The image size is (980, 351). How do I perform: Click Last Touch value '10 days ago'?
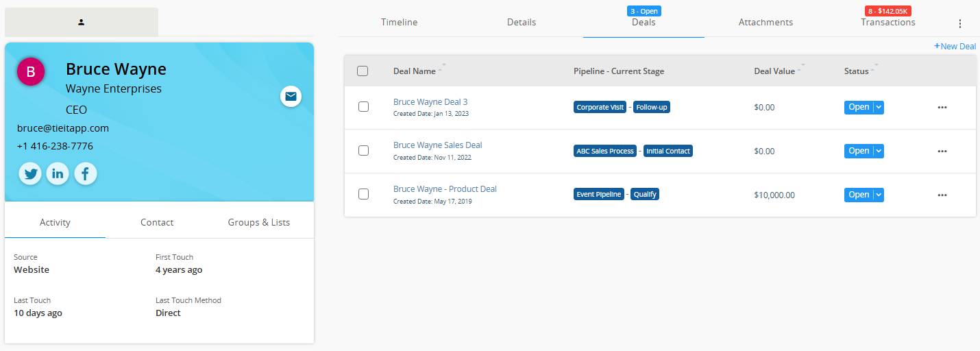[x=38, y=313]
